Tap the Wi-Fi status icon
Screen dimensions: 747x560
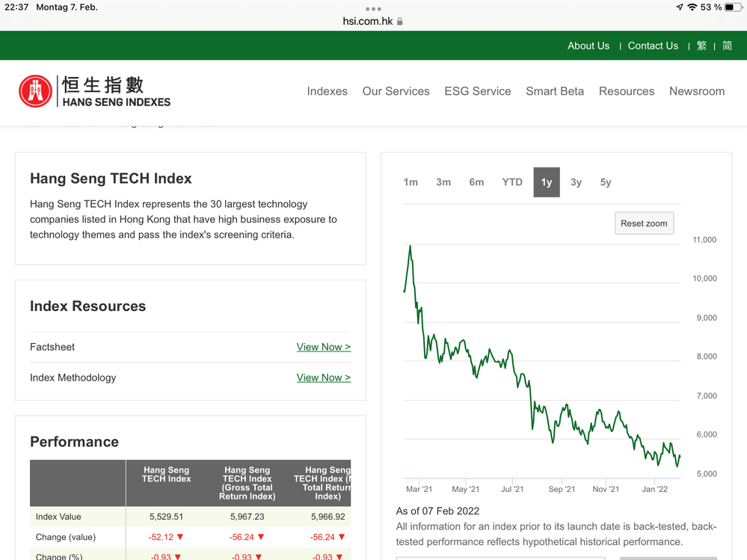[x=692, y=7]
